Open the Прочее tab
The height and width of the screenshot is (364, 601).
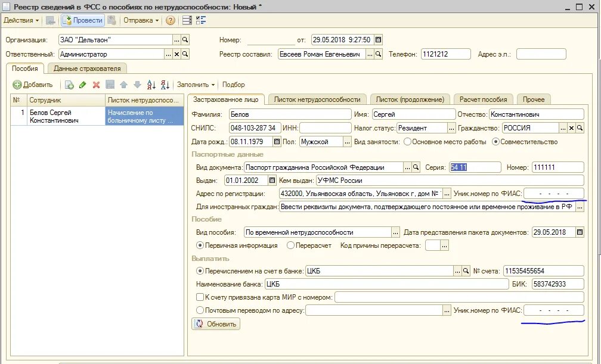[534, 99]
